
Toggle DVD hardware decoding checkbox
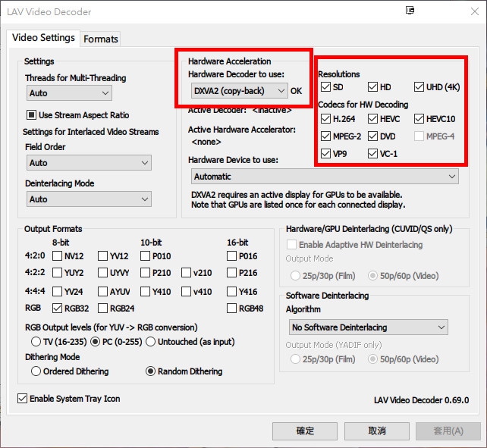pyautogui.click(x=372, y=136)
